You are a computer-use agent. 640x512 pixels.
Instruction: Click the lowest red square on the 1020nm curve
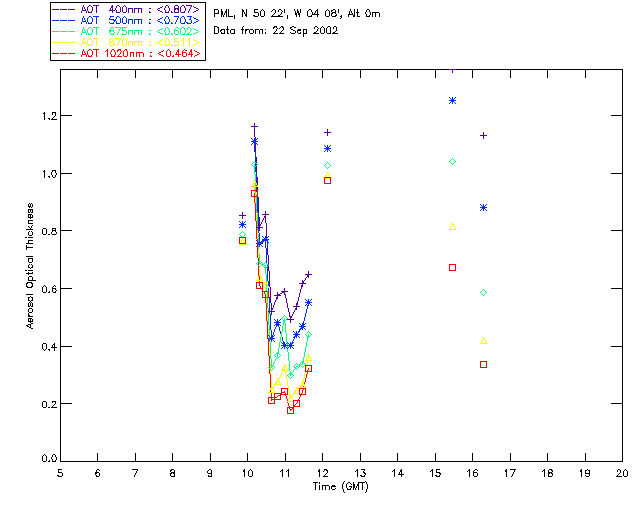click(290, 410)
